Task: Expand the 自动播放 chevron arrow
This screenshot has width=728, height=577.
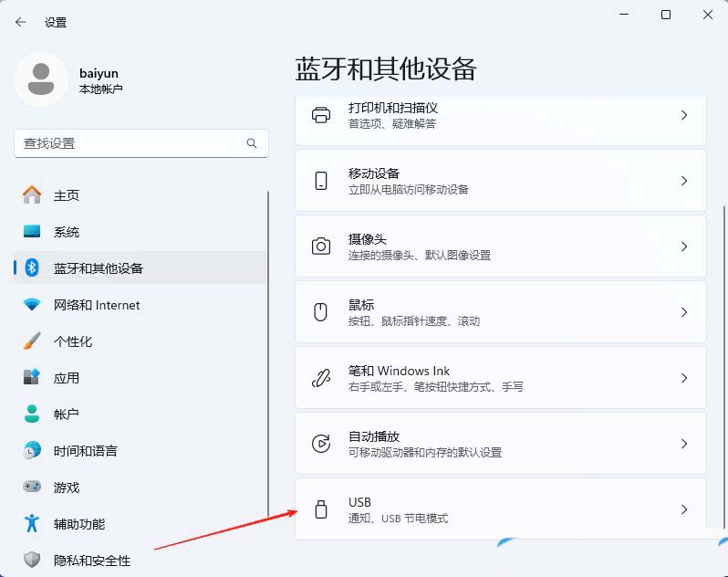Action: coord(684,444)
